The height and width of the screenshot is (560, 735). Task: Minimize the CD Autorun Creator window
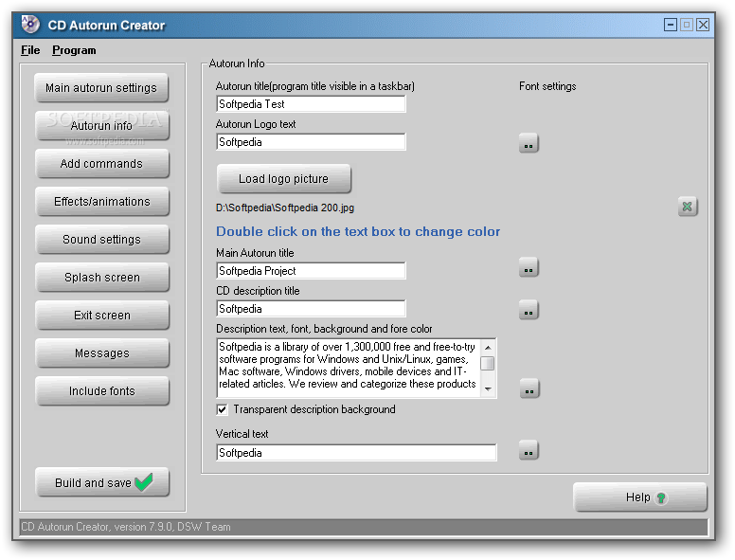671,25
